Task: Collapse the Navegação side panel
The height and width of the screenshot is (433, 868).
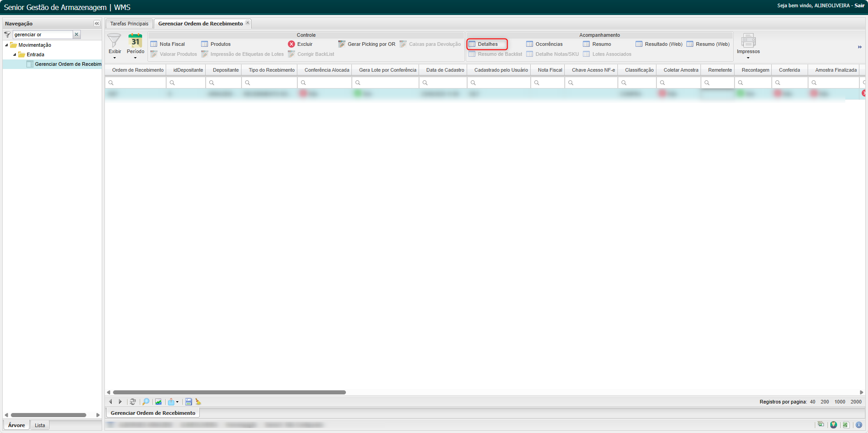Action: (x=97, y=24)
